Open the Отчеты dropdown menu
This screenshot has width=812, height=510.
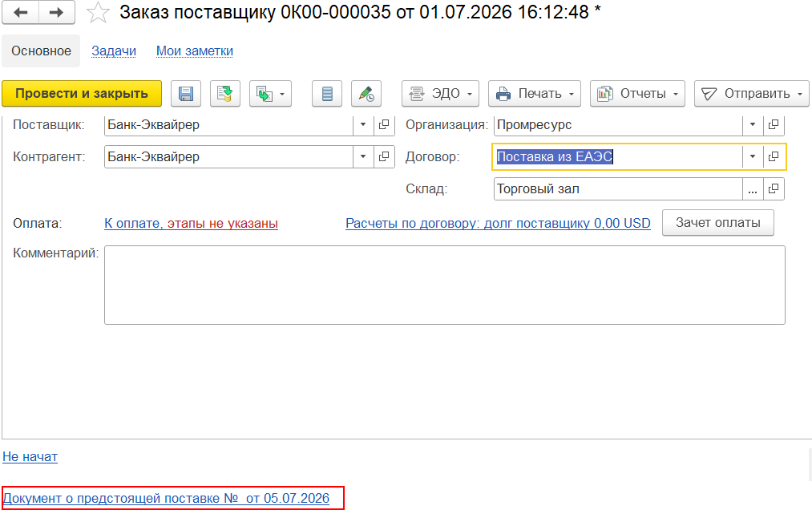(637, 94)
